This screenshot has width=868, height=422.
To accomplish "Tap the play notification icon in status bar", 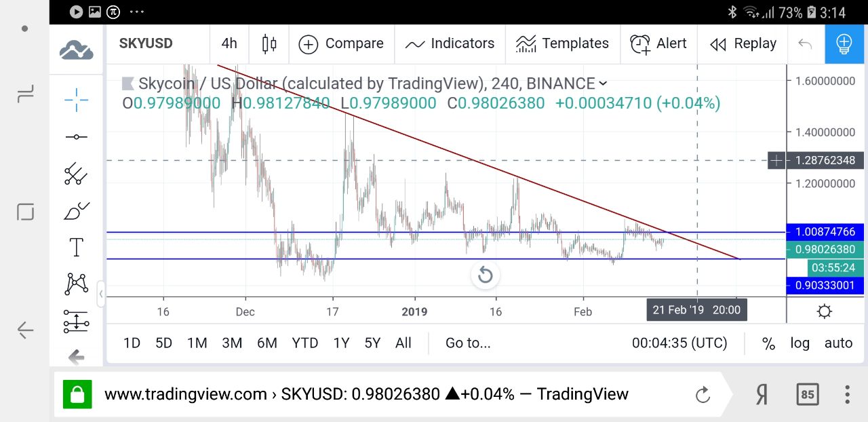I will [x=76, y=12].
